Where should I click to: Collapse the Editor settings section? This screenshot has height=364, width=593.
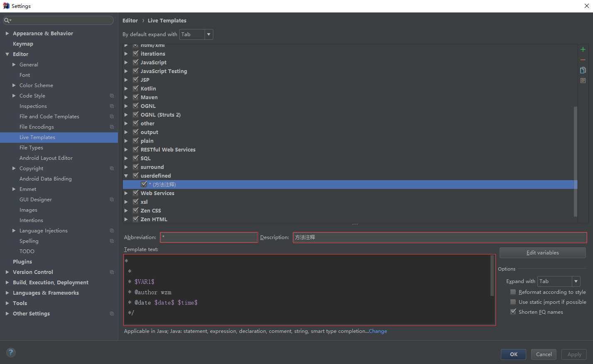click(x=7, y=54)
